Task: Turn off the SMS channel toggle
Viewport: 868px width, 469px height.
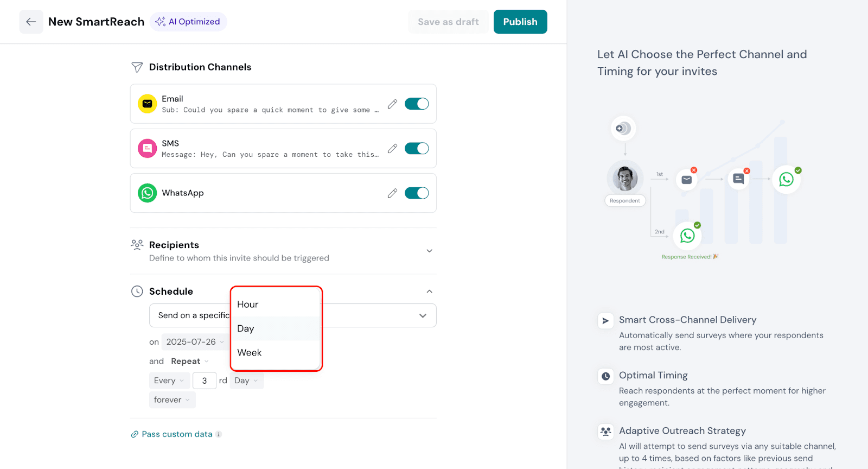Action: pos(416,148)
